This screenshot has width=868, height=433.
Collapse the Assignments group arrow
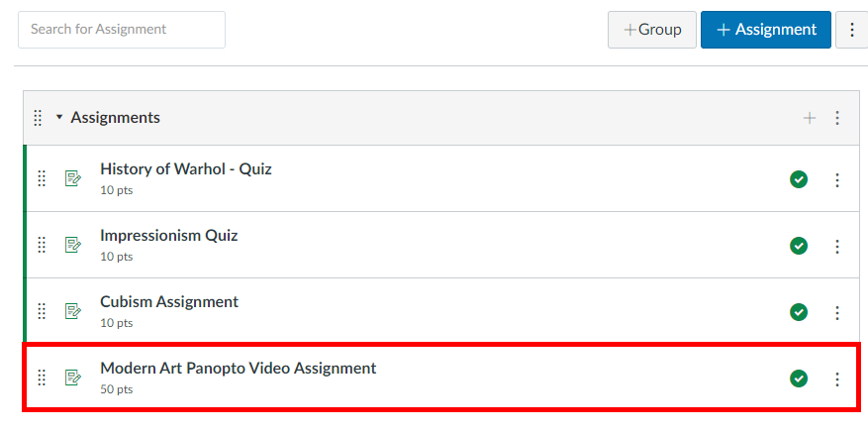click(59, 117)
